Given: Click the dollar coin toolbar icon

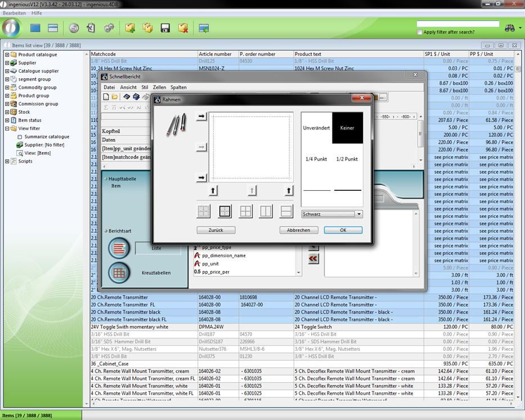Looking at the screenshot, I should [x=74, y=28].
